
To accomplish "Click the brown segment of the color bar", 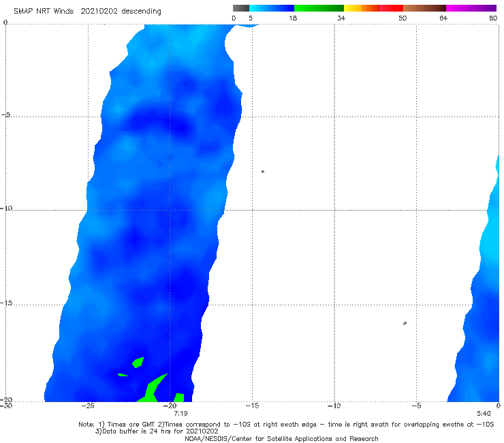I will 424,8.
